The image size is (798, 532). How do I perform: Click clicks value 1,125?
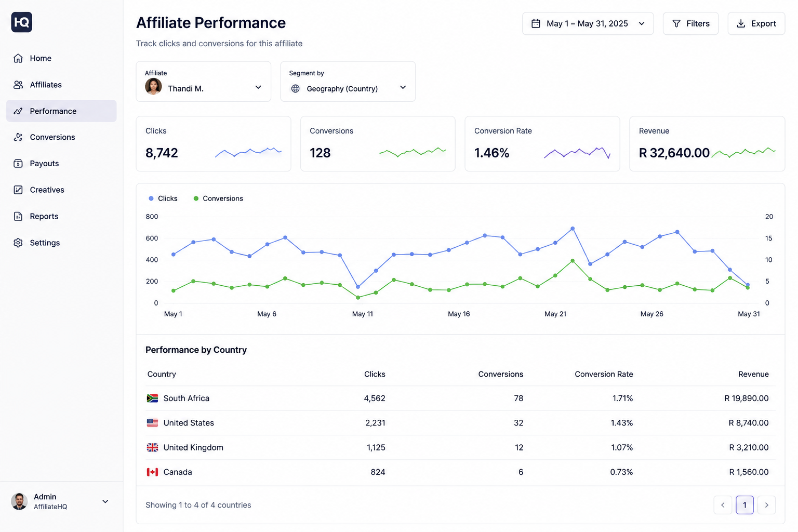click(376, 447)
